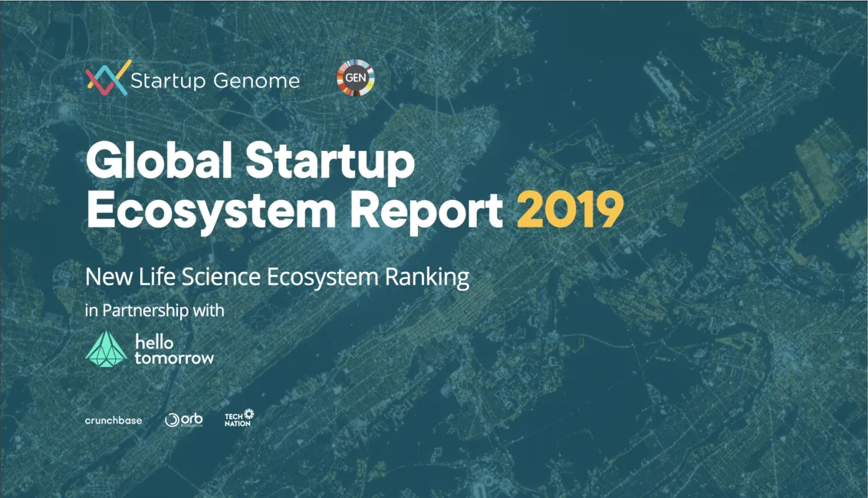Click the Startup Genome logo
This screenshot has width=868, height=498.
tap(192, 79)
